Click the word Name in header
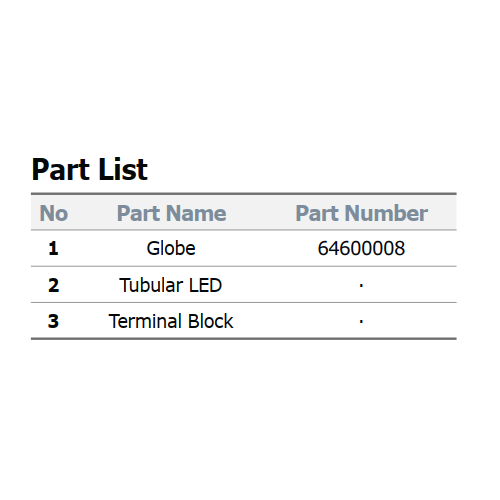The width and height of the screenshot is (500, 500). click(196, 213)
